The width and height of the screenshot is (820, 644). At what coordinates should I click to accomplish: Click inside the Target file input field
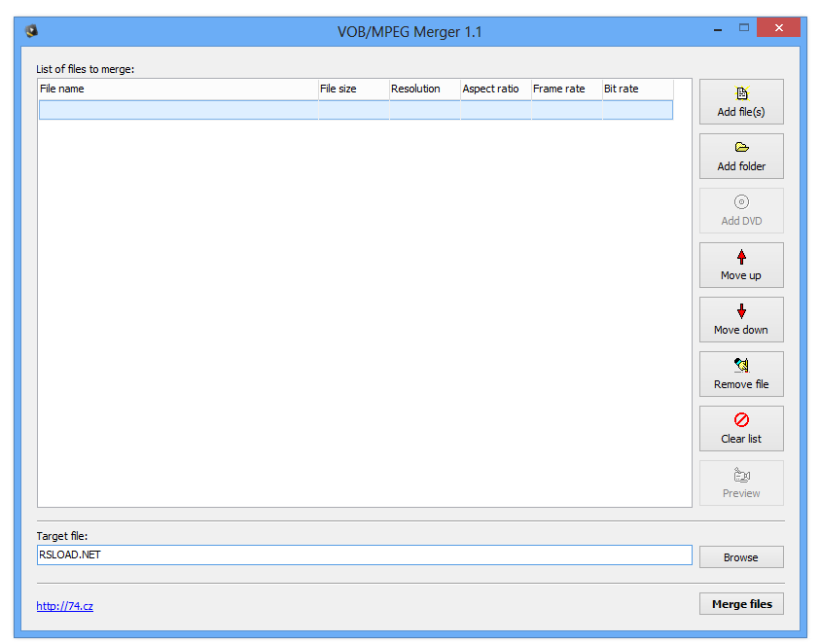point(360,555)
